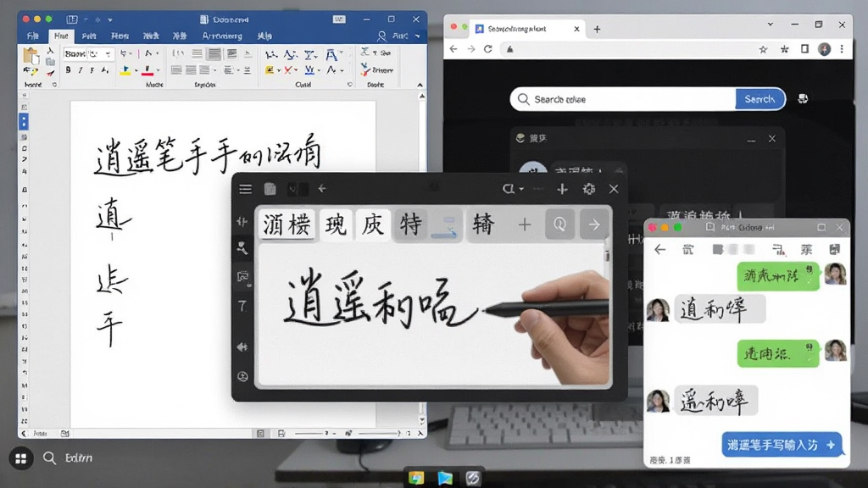The height and width of the screenshot is (488, 868).
Task: Open the File tab in Word
Action: pos(33,36)
